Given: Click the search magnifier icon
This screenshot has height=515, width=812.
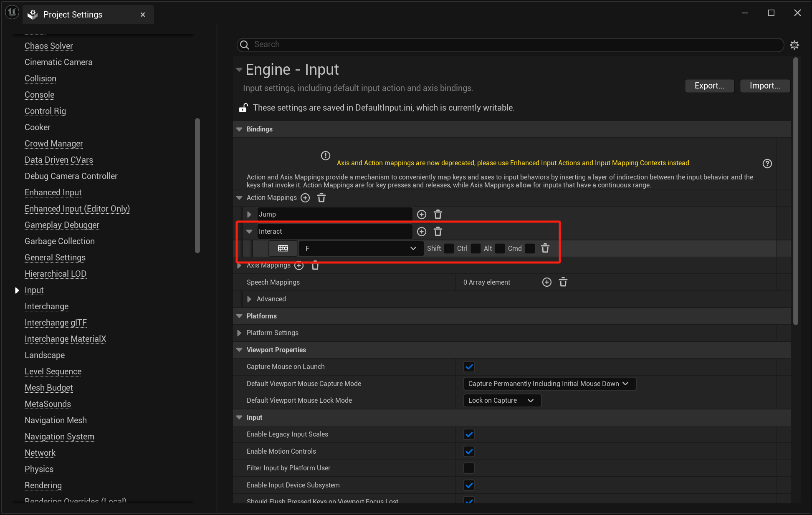Looking at the screenshot, I should click(x=245, y=45).
